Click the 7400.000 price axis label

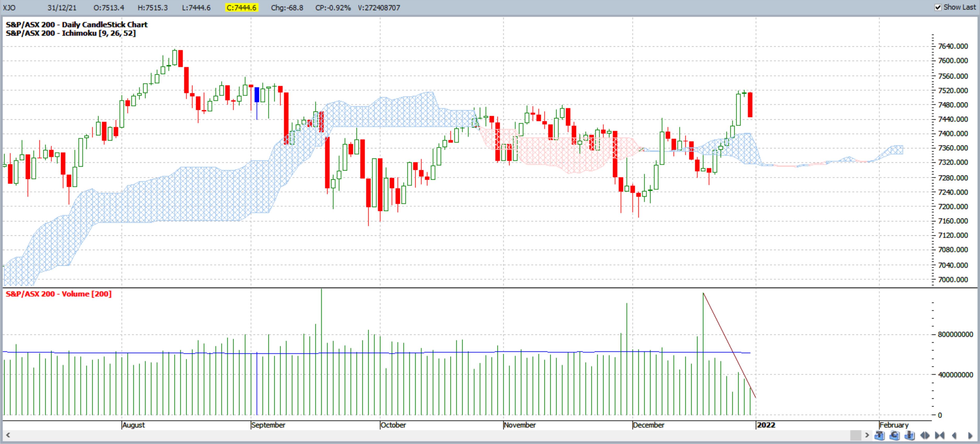point(953,133)
